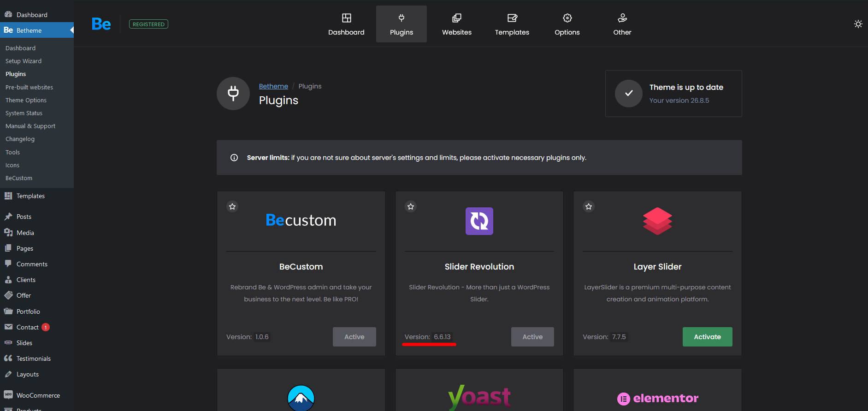
Task: Click the Be logo in the header
Action: click(x=101, y=24)
